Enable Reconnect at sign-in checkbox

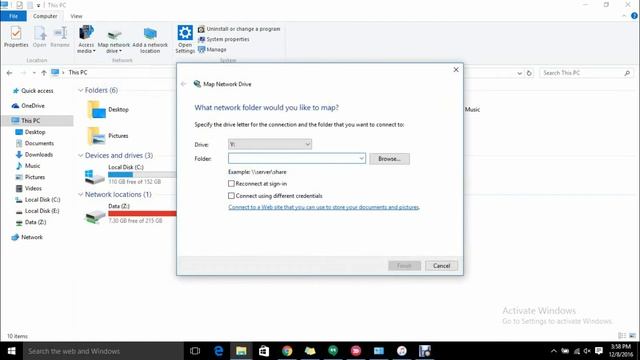point(231,184)
